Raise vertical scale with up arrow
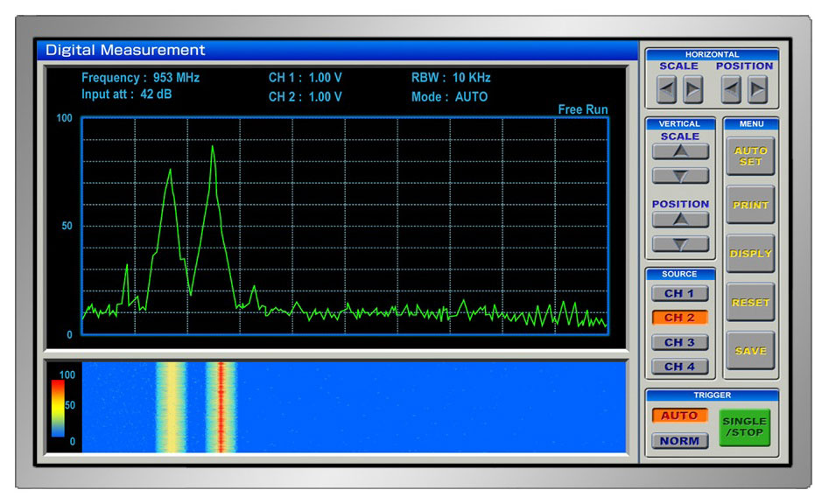The width and height of the screenshot is (829, 504). click(x=680, y=152)
